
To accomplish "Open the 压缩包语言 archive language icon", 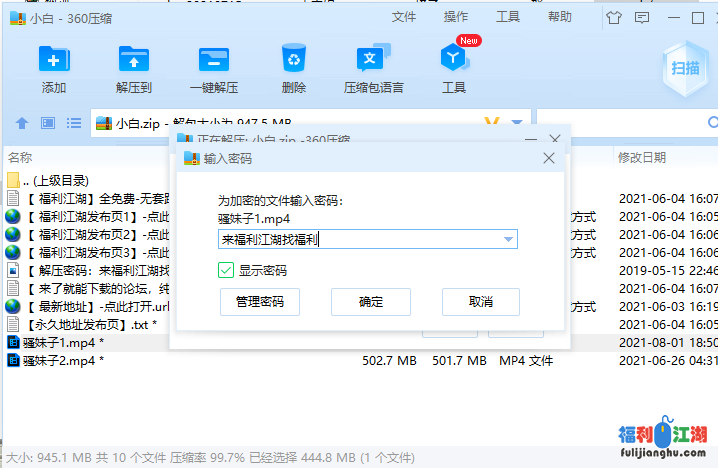I will [x=373, y=59].
